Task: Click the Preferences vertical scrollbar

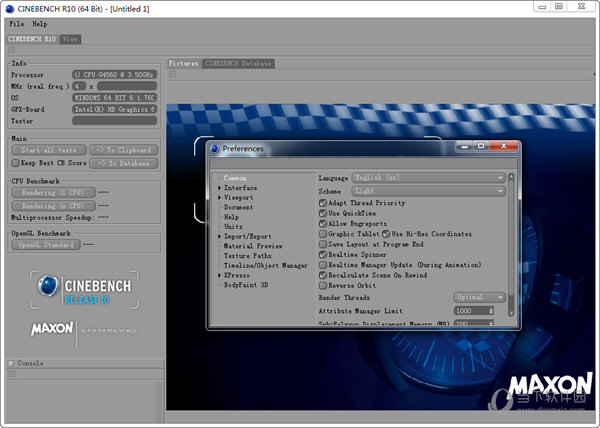Action: (511, 245)
